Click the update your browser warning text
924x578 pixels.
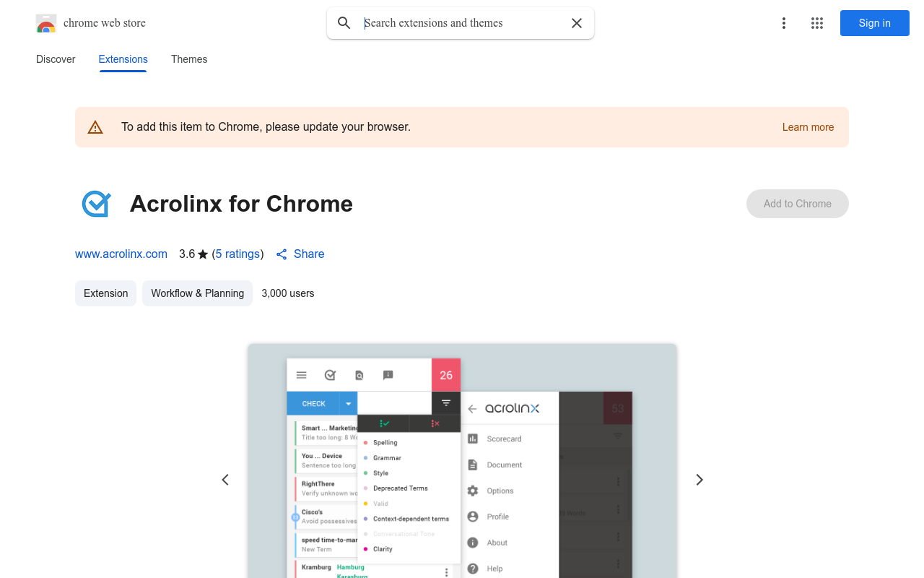pyautogui.click(x=266, y=127)
